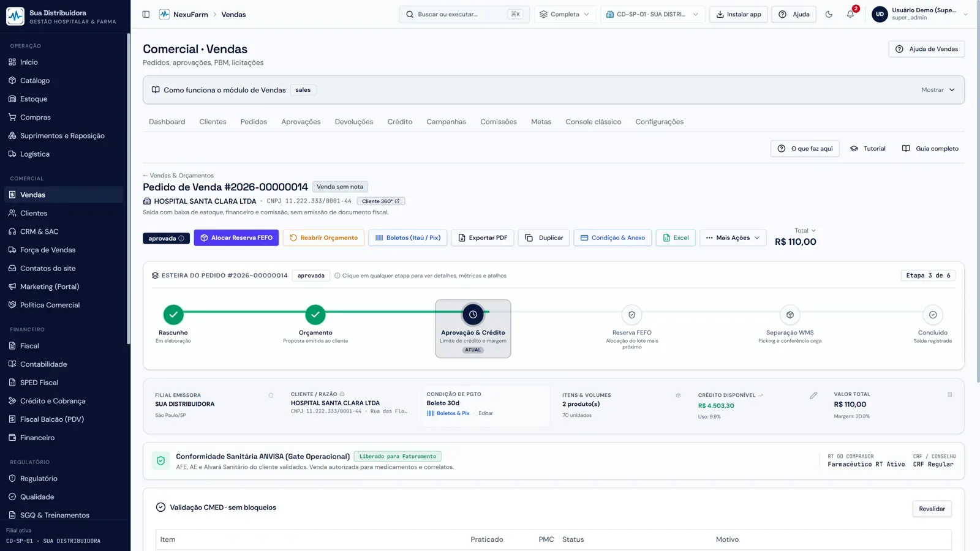Expand the Mais Ações menu
This screenshot has width=980, height=551.
click(x=733, y=238)
